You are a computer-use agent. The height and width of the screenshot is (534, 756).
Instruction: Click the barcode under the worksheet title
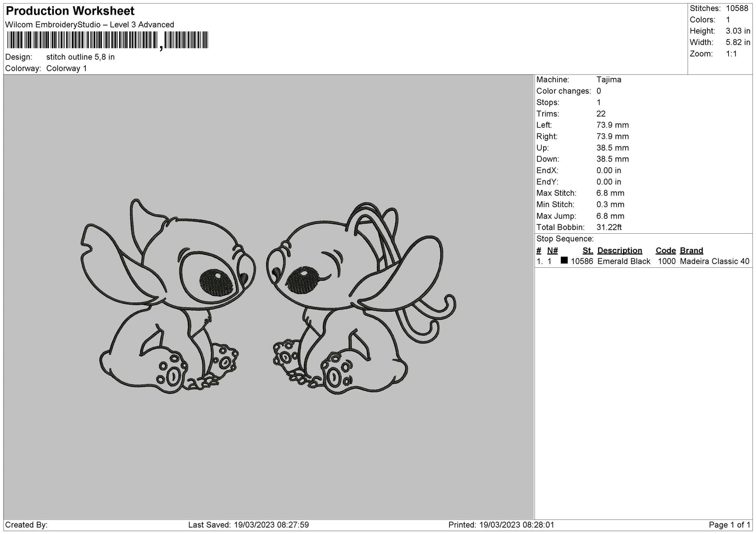point(107,40)
